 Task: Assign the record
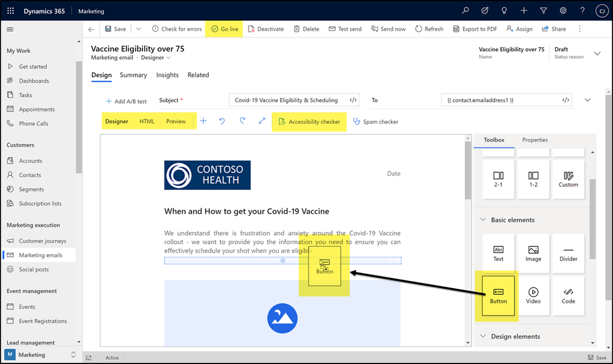[520, 29]
